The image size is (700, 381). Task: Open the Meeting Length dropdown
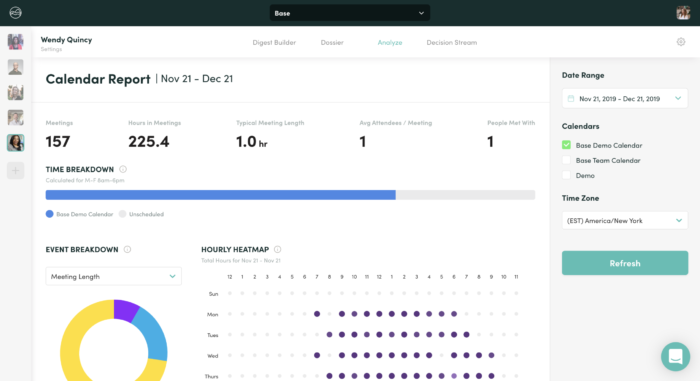113,276
